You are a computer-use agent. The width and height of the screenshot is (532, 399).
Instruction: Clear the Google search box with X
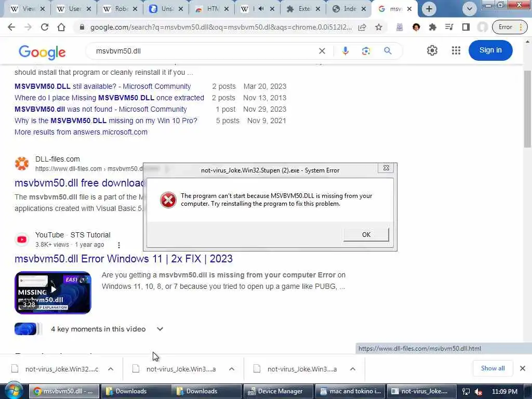pyautogui.click(x=322, y=51)
